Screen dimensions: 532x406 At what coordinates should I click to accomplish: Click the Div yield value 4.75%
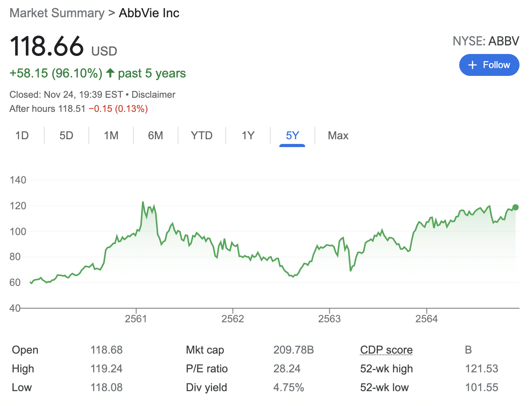click(x=288, y=387)
